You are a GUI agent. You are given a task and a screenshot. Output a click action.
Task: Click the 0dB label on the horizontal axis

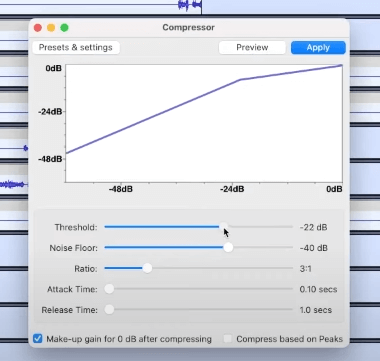tap(334, 189)
